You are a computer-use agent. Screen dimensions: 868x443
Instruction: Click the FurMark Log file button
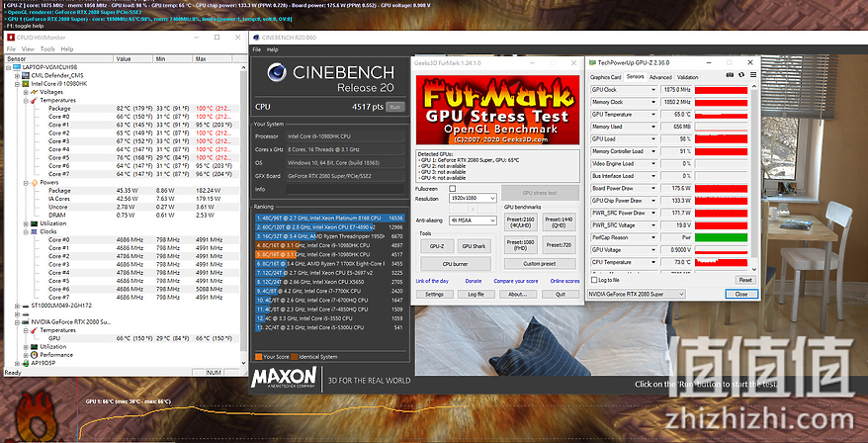(477, 294)
